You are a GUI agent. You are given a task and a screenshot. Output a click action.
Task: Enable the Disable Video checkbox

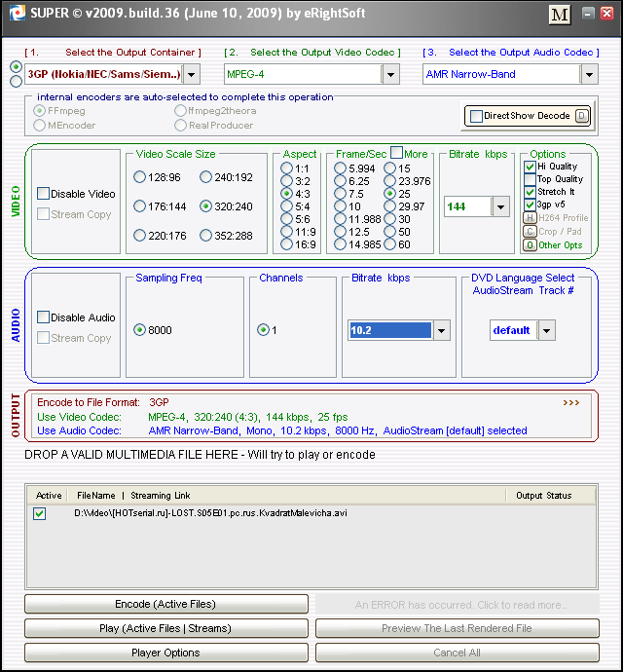43,193
